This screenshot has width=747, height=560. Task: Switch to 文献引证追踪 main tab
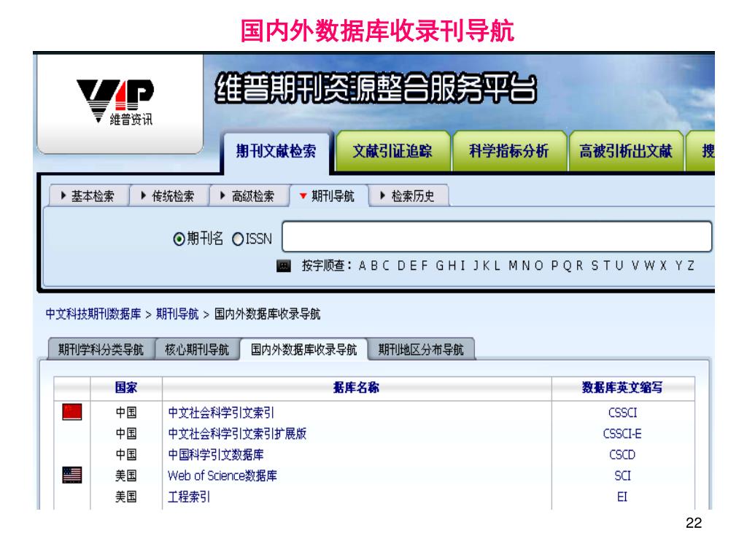pyautogui.click(x=392, y=152)
